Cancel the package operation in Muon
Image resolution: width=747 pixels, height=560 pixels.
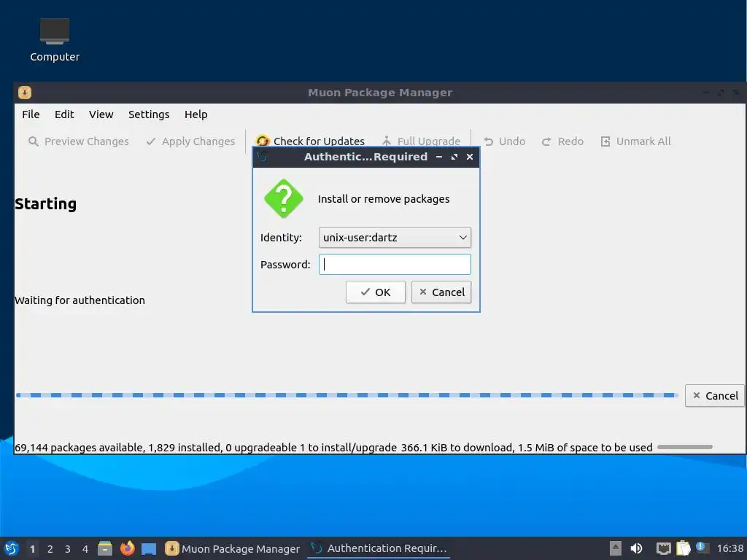(715, 396)
